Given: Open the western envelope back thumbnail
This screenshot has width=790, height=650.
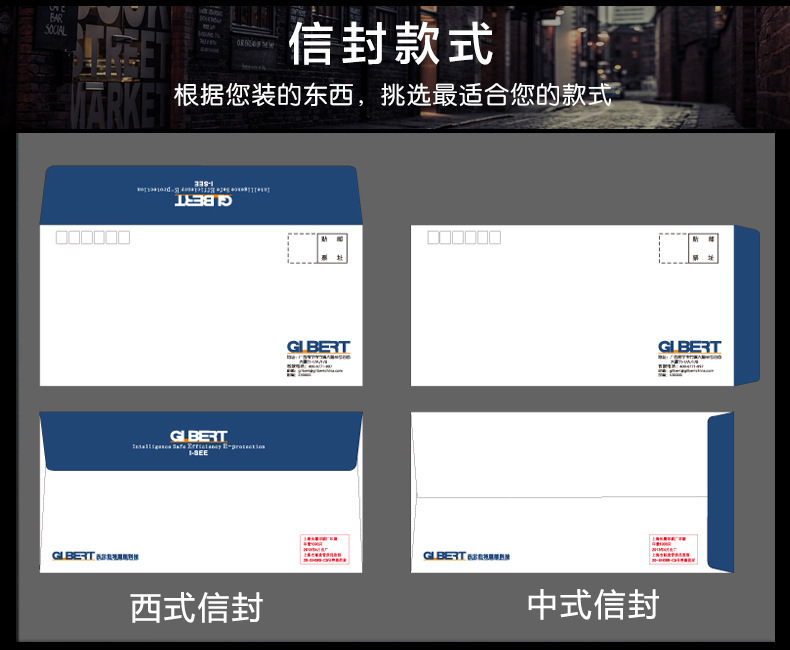Looking at the screenshot, I should click(201, 492).
